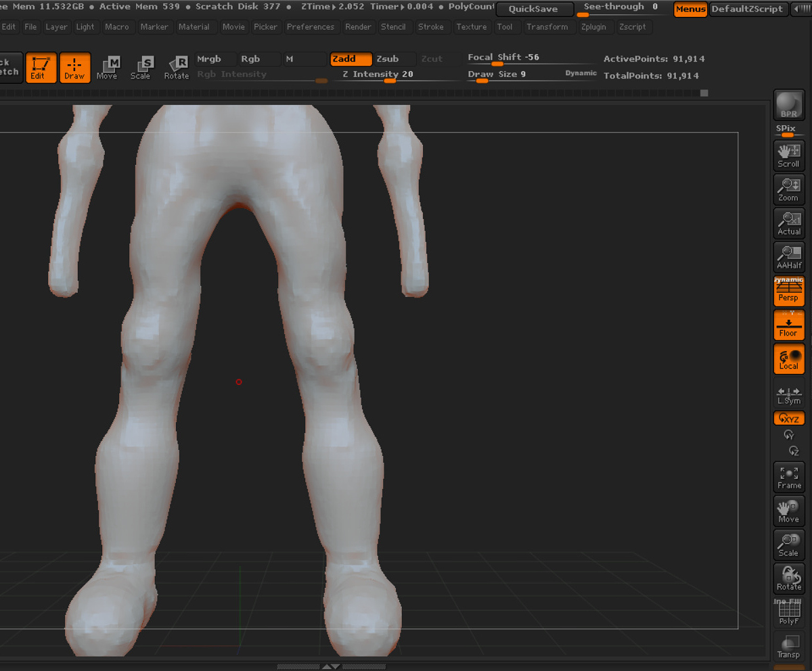
Task: Open the Material menu
Action: pyautogui.click(x=194, y=27)
